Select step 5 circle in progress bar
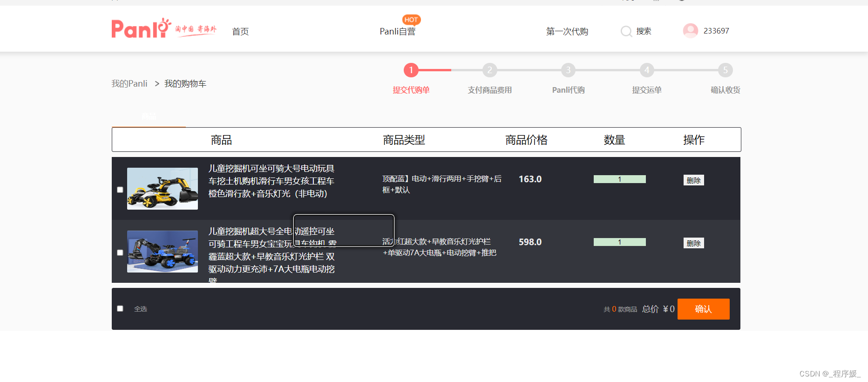The height and width of the screenshot is (382, 868). tap(726, 70)
